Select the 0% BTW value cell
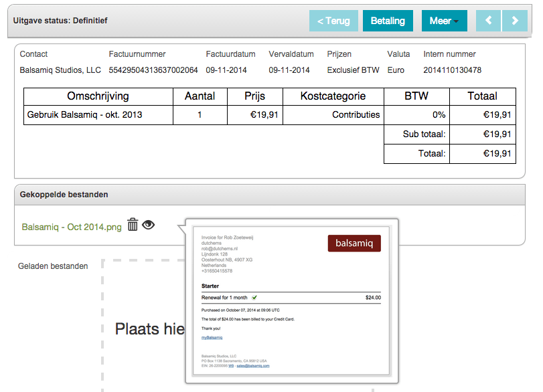The height and width of the screenshot is (392, 543). coord(416,115)
